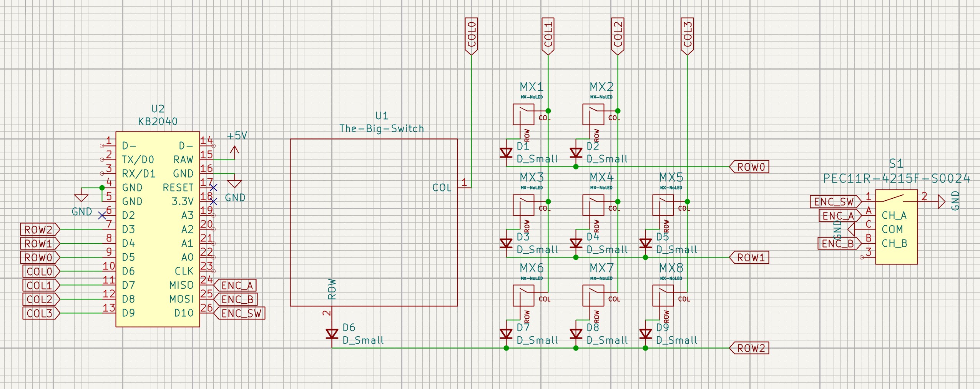This screenshot has height=389, width=980.
Task: Click the CLK pin 23 on KB2040
Action: click(x=207, y=271)
